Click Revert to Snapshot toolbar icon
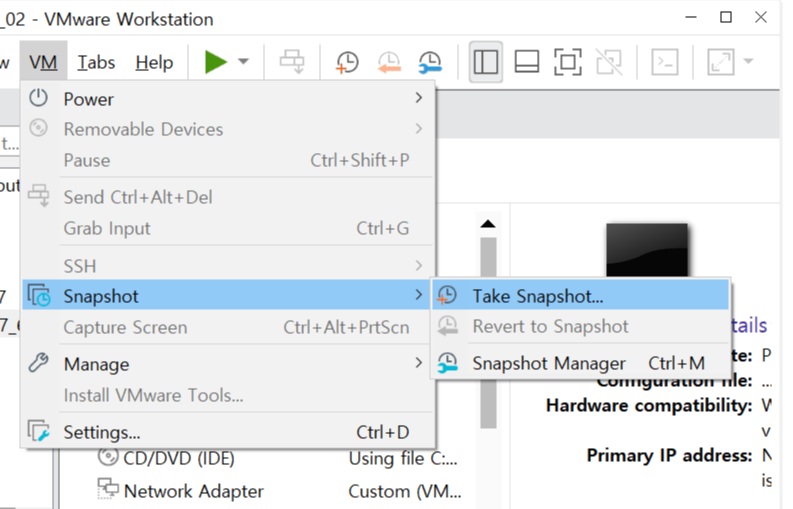The height and width of the screenshot is (509, 793). 389,62
